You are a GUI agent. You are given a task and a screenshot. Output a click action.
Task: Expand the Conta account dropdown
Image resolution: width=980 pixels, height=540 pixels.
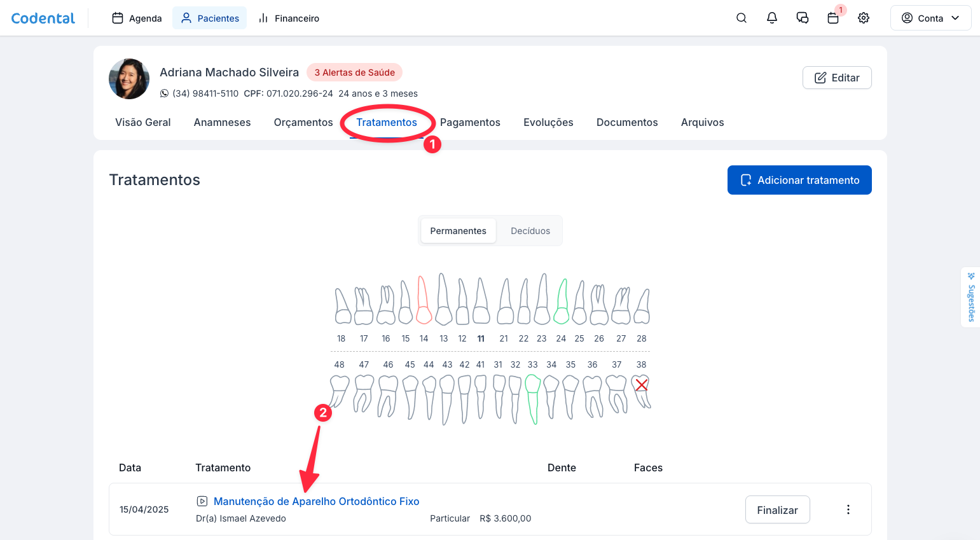(930, 18)
